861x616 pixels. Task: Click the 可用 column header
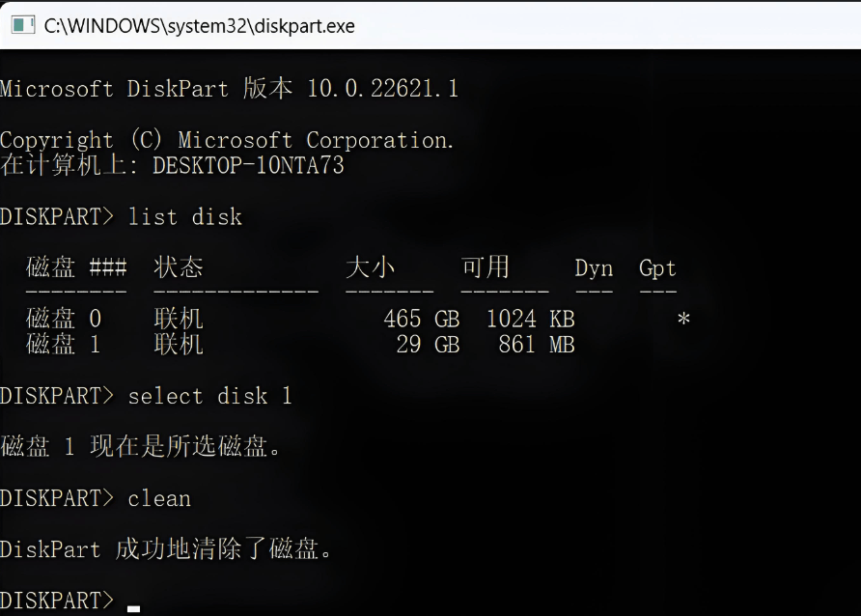[486, 267]
